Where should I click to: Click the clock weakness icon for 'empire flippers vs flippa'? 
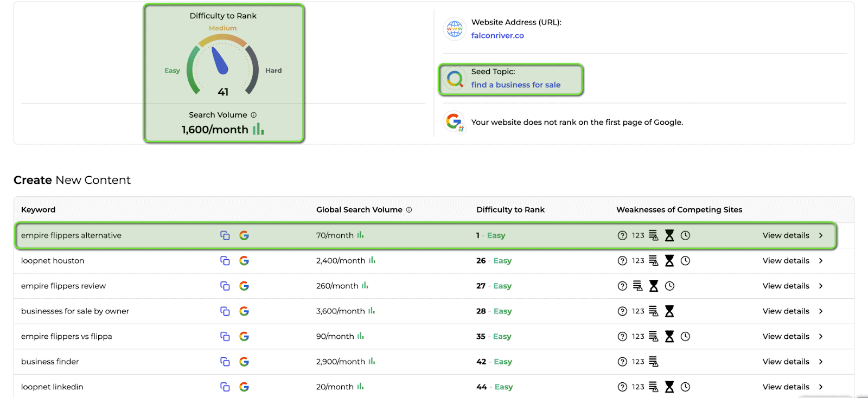pyautogui.click(x=685, y=336)
